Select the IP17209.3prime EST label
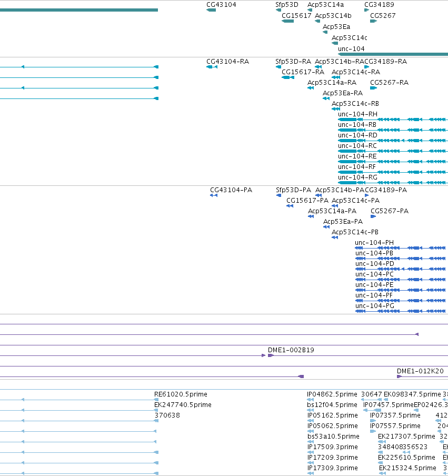448x476 pixels. (x=332, y=457)
